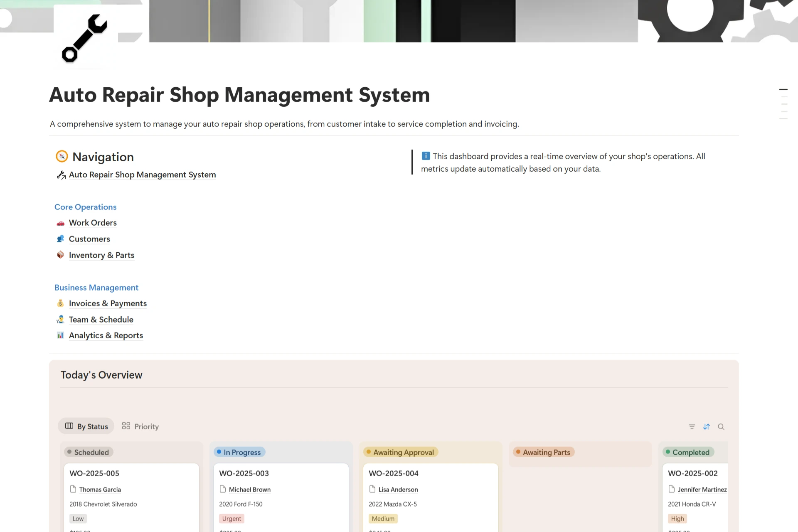The height and width of the screenshot is (532, 798).
Task: Click the compass Navigation icon
Action: (x=62, y=156)
